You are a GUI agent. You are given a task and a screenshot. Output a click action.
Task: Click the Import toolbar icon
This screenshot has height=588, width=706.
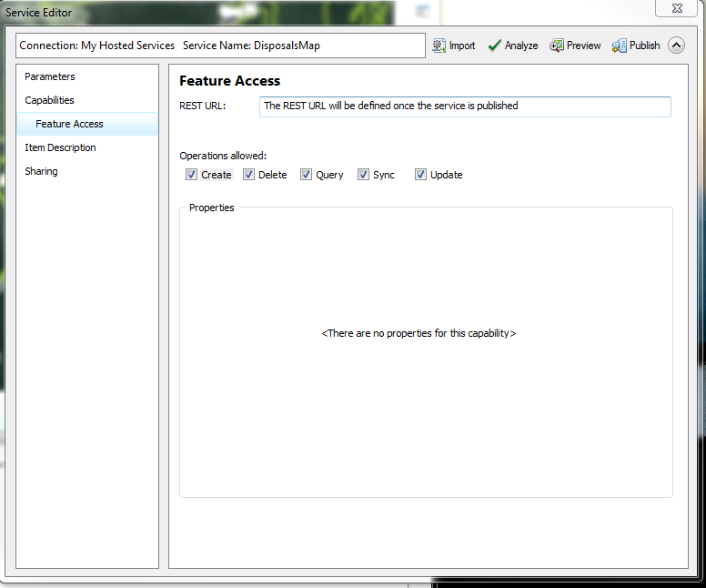(439, 46)
